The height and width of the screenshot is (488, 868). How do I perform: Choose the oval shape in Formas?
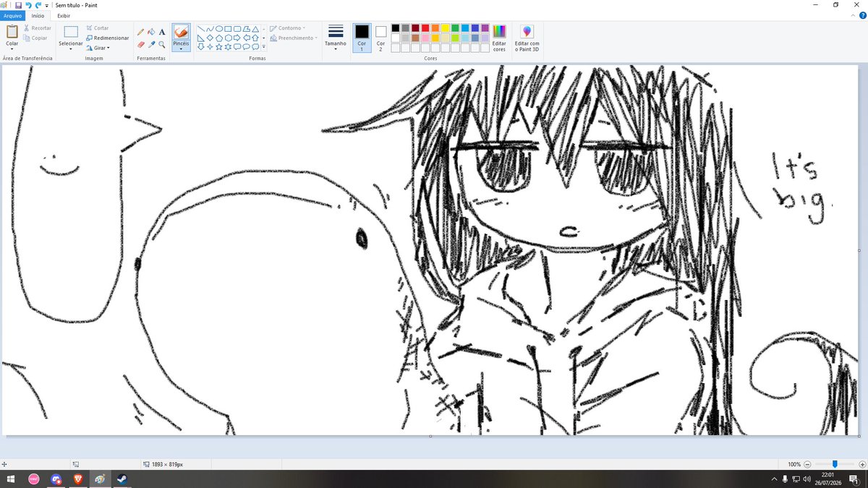(219, 29)
